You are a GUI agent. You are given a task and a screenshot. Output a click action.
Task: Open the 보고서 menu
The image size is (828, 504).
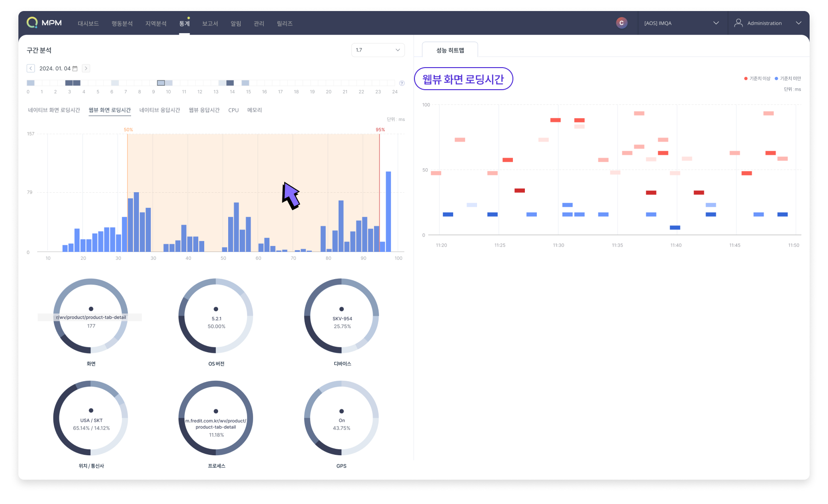(x=210, y=23)
